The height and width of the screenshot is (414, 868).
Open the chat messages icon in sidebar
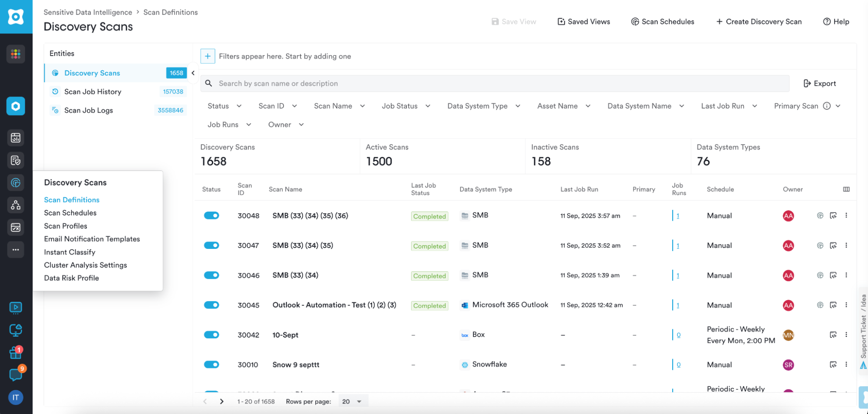16,374
